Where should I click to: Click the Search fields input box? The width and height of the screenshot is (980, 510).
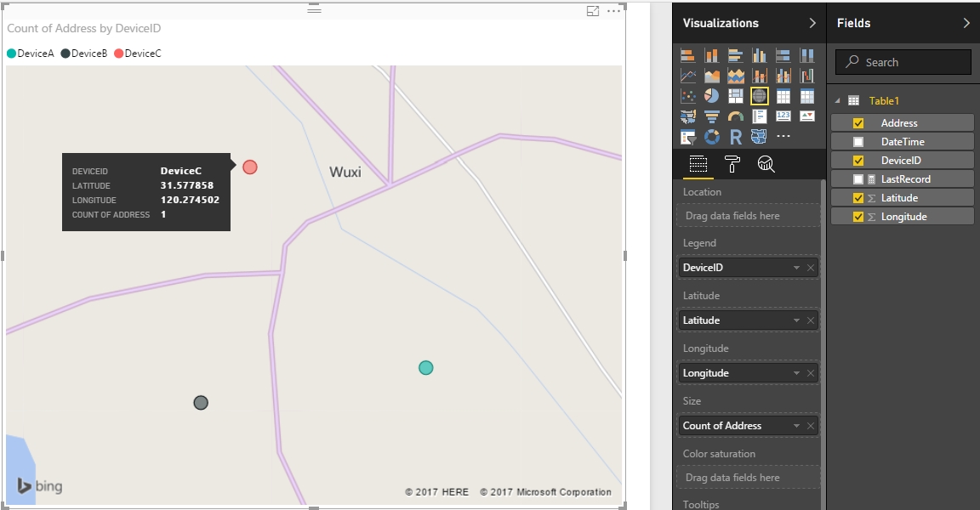pos(903,62)
